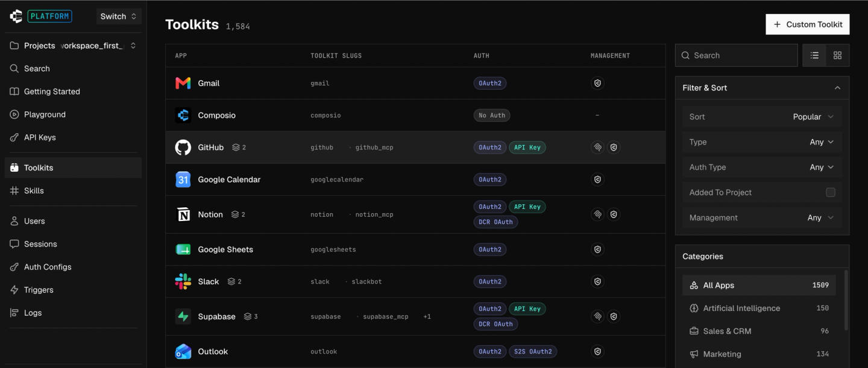Click Gmail's shield management icon
Viewport: 868px width, 368px height.
pos(597,83)
